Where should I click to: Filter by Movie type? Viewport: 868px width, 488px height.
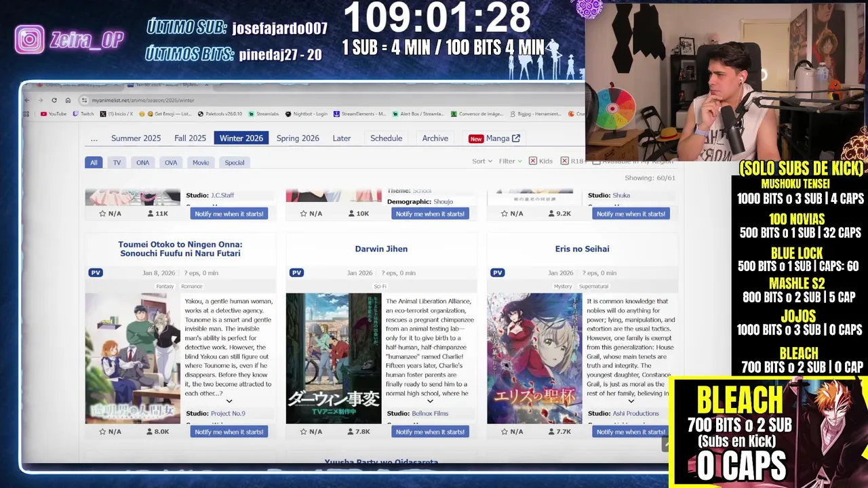(201, 163)
